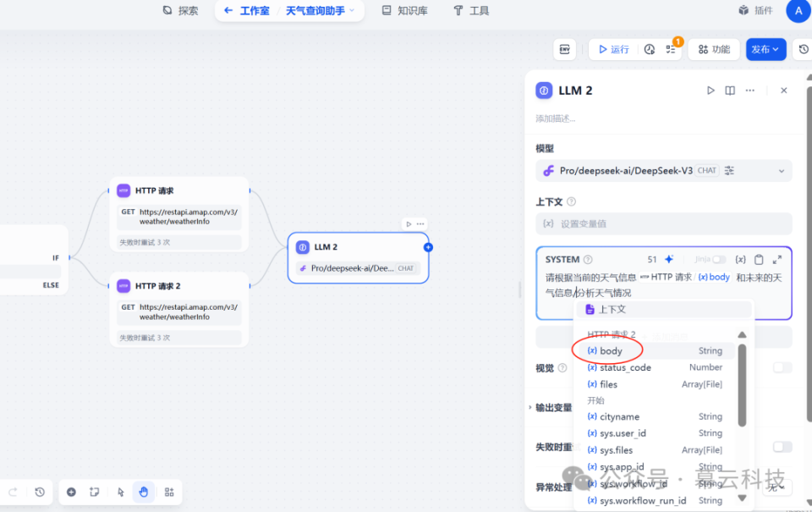This screenshot has height=512, width=812.
Task: Copy system prompt with clipboard icon
Action: pos(760,258)
